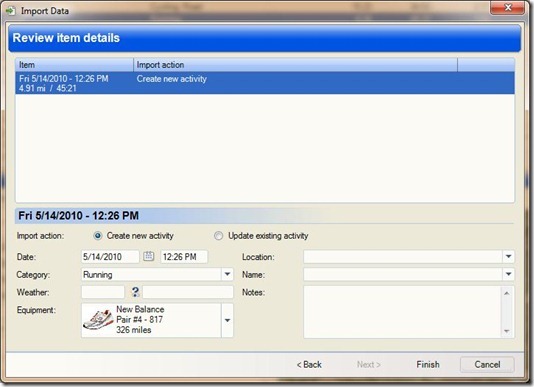
Task: Click the Notes scrollbar down arrow
Action: point(507,331)
